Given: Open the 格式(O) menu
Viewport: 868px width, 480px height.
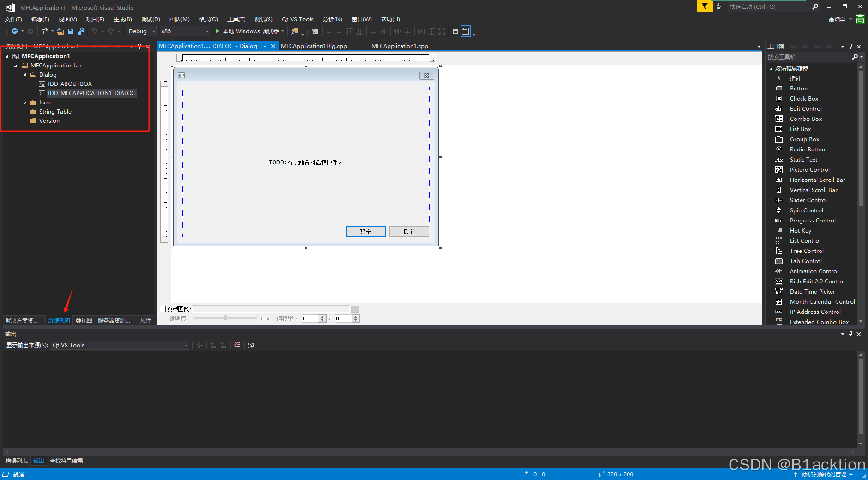Looking at the screenshot, I should pyautogui.click(x=208, y=19).
